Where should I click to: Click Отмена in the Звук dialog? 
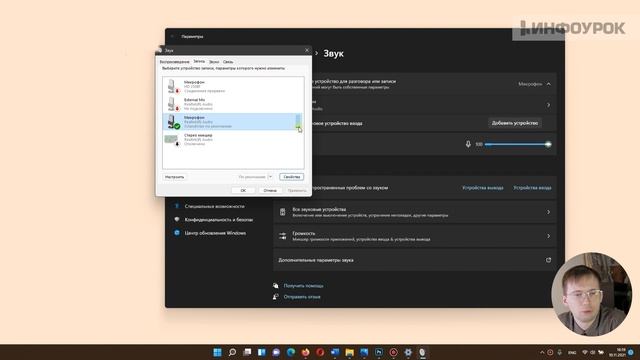pos(270,190)
